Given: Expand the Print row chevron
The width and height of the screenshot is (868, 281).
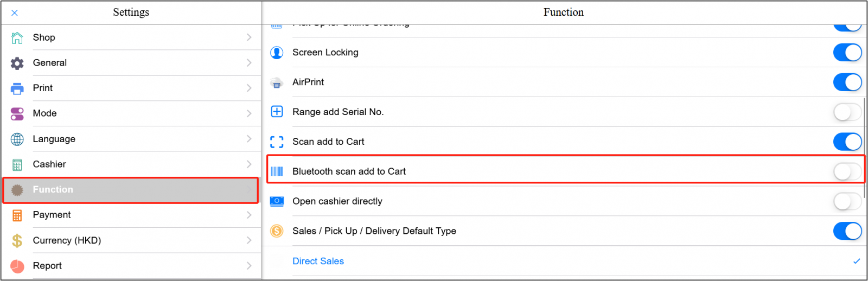Looking at the screenshot, I should click(x=249, y=88).
